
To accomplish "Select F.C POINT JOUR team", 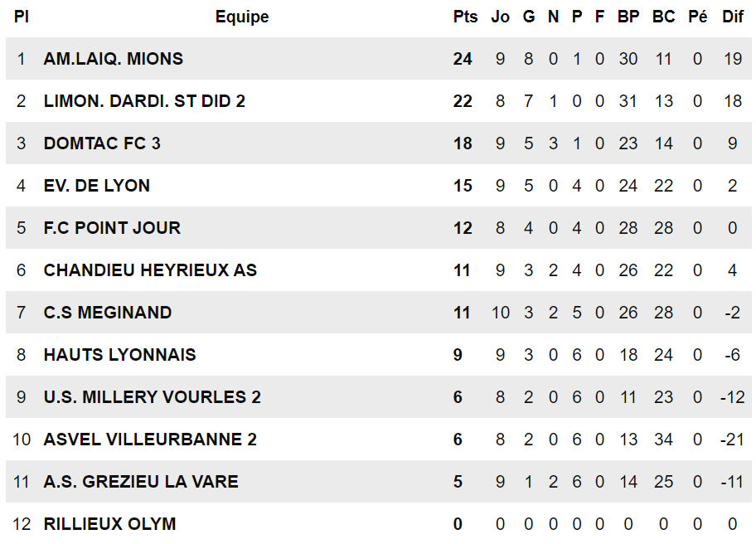I will click(112, 227).
